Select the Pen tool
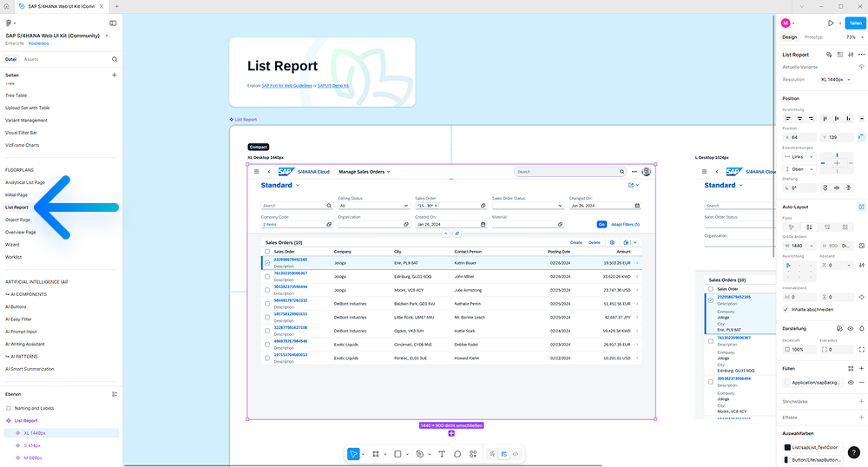868x467 pixels. 419,454
